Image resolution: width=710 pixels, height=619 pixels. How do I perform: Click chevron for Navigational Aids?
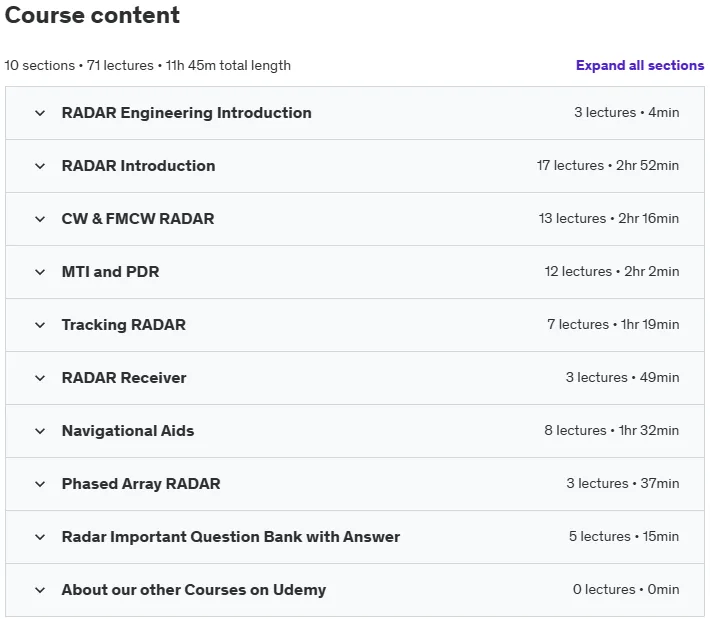point(40,431)
